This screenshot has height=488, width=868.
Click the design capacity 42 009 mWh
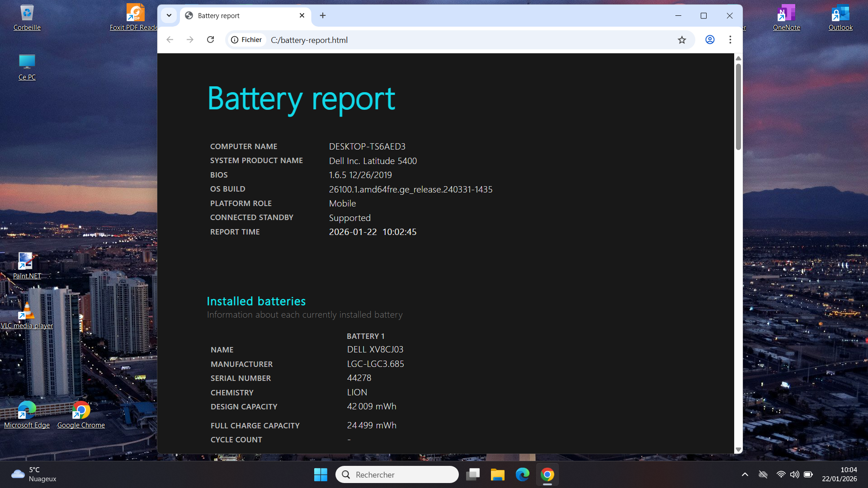[x=372, y=406]
